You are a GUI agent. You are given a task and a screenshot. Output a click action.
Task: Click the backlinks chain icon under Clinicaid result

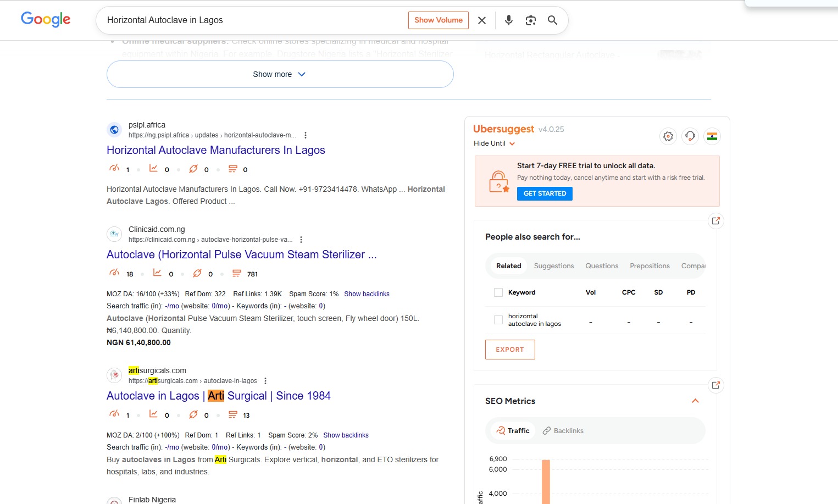tap(197, 273)
